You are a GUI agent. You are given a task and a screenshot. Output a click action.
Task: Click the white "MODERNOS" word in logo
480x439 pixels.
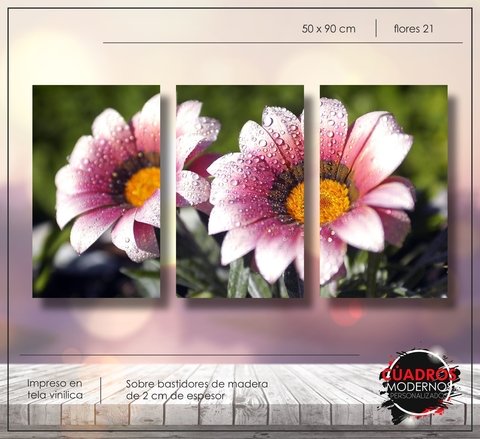click(420, 387)
